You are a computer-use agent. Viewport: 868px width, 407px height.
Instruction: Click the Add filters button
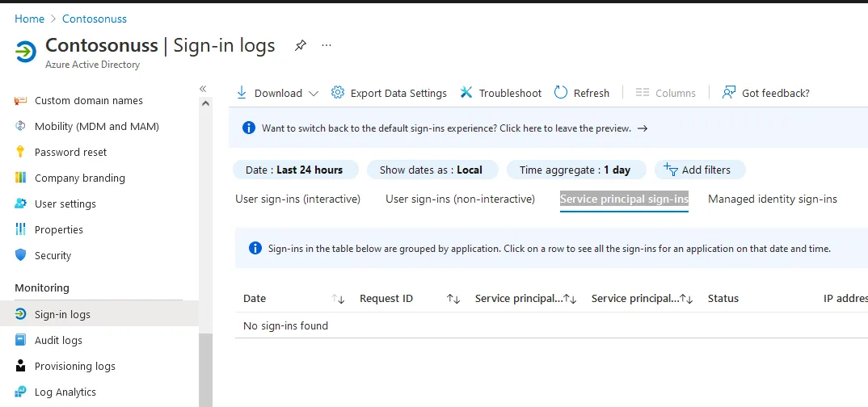[x=700, y=170]
